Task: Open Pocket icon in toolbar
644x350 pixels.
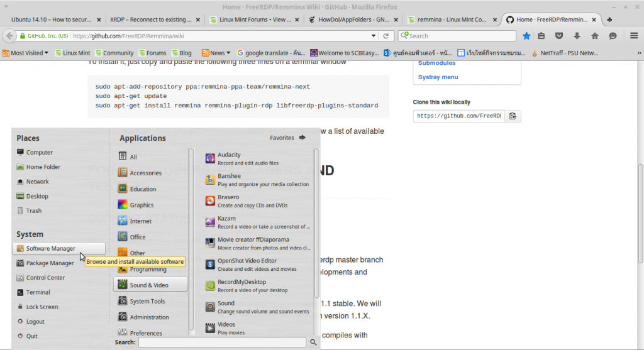Action: [x=559, y=36]
